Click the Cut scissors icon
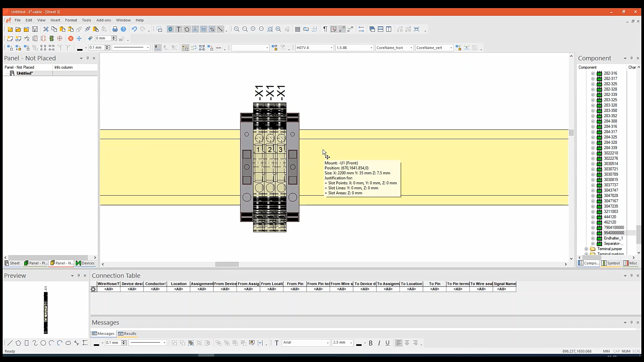This screenshot has width=644, height=362. (x=46, y=29)
